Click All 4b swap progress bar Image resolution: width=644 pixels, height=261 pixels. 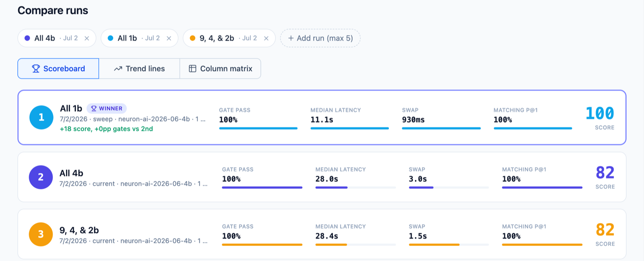tap(449, 187)
